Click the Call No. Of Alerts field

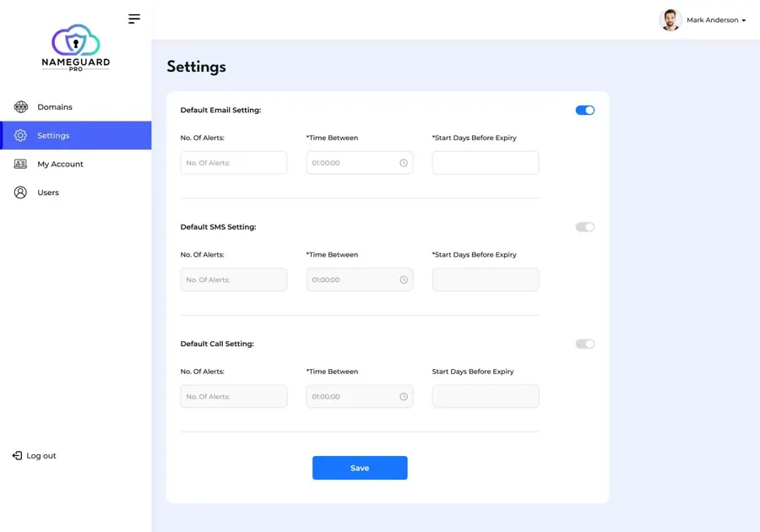234,396
